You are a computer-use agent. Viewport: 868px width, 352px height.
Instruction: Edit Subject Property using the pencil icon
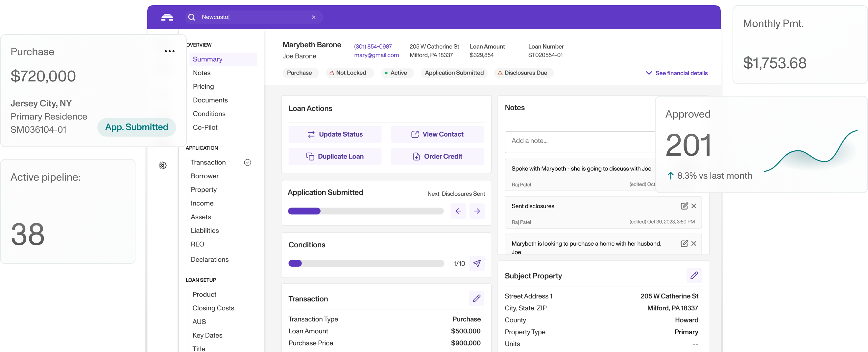pyautogui.click(x=694, y=275)
